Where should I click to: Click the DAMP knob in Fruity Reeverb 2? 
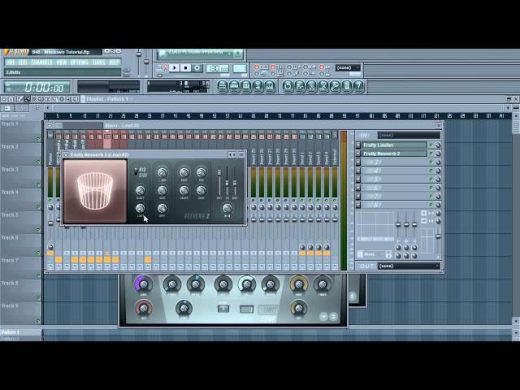pos(201,191)
